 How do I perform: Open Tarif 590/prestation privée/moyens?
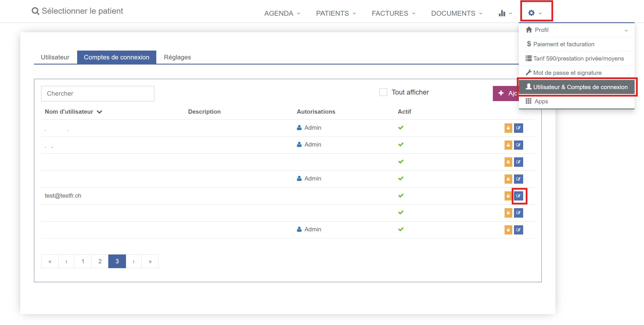click(x=577, y=59)
